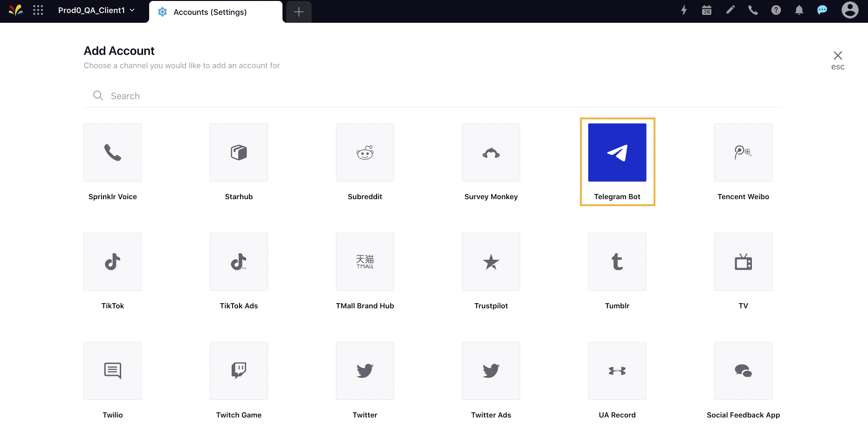Click the Survey Monkey label text
Image resolution: width=868 pixels, height=430 pixels.
[x=491, y=197]
